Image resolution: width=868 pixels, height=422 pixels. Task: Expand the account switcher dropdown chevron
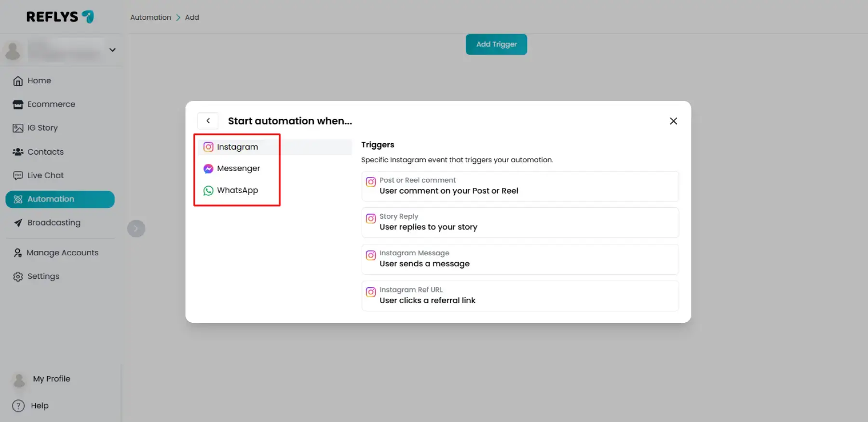point(112,50)
